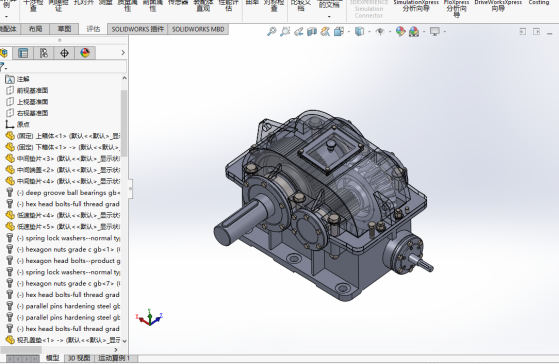Image resolution: width=559 pixels, height=364 pixels.
Task: Switch to the 草图 ribbon tab
Action: tap(65, 29)
